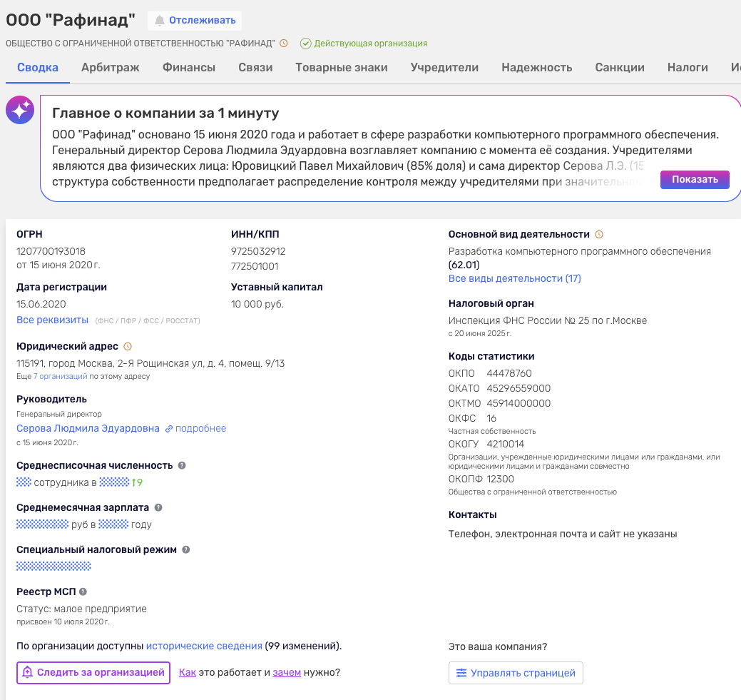Click history clock icon near Юридический адрес
741x700 pixels.
(x=128, y=346)
